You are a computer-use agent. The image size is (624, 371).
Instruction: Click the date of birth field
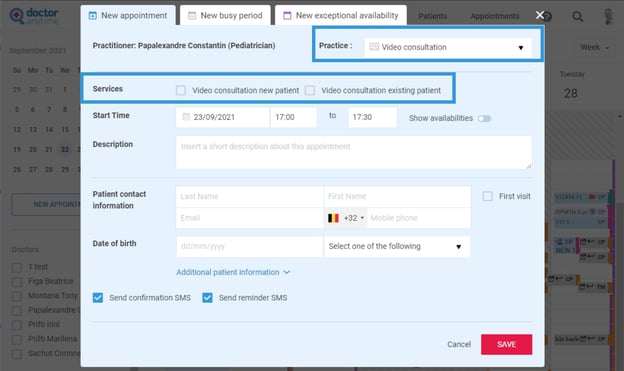(x=250, y=246)
